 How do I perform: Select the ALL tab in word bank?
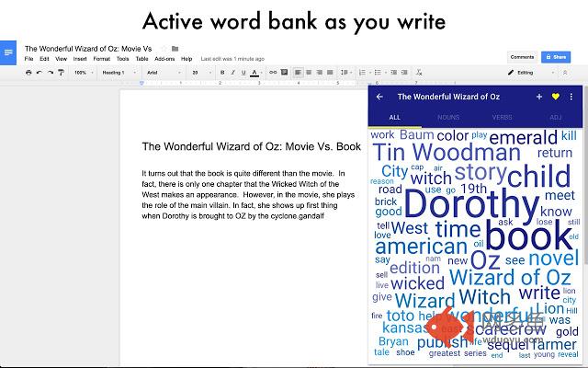point(394,118)
